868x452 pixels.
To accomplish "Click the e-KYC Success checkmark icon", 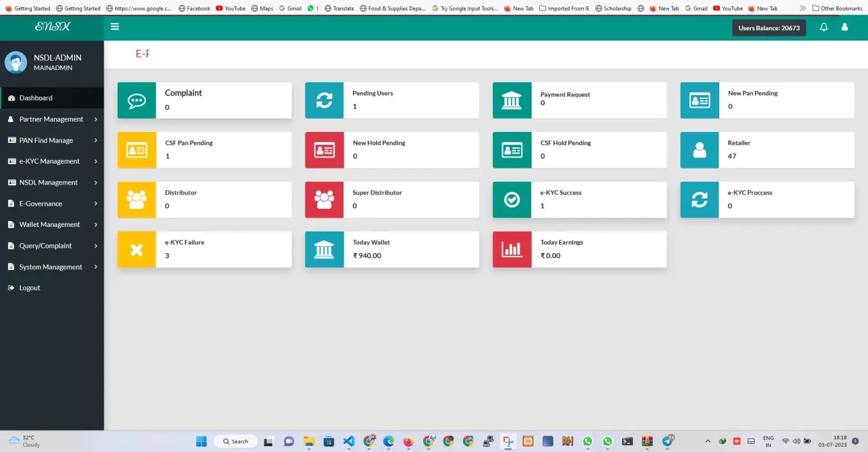I will pos(512,200).
